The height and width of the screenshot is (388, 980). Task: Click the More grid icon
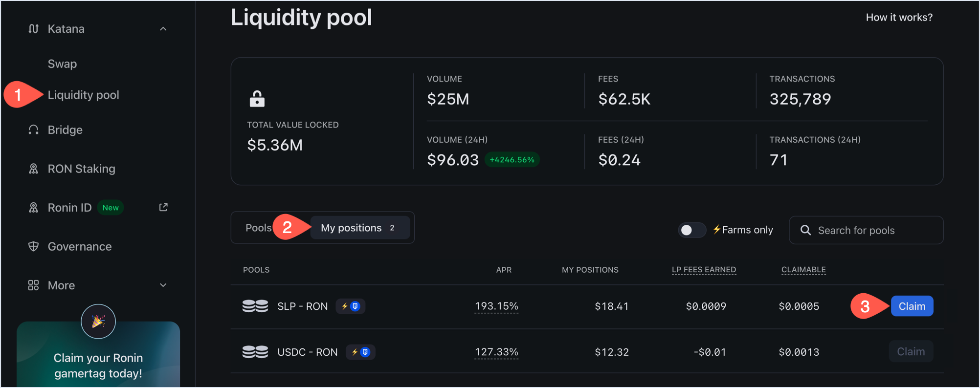(x=33, y=285)
